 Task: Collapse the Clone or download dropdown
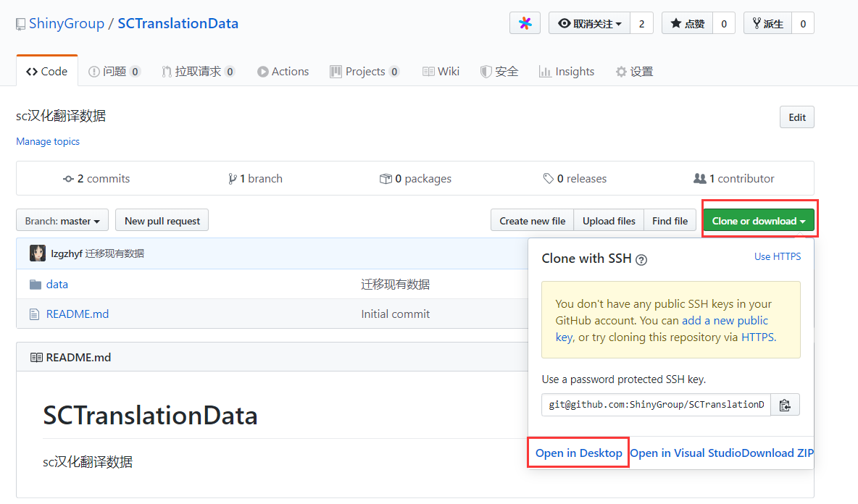click(x=759, y=221)
